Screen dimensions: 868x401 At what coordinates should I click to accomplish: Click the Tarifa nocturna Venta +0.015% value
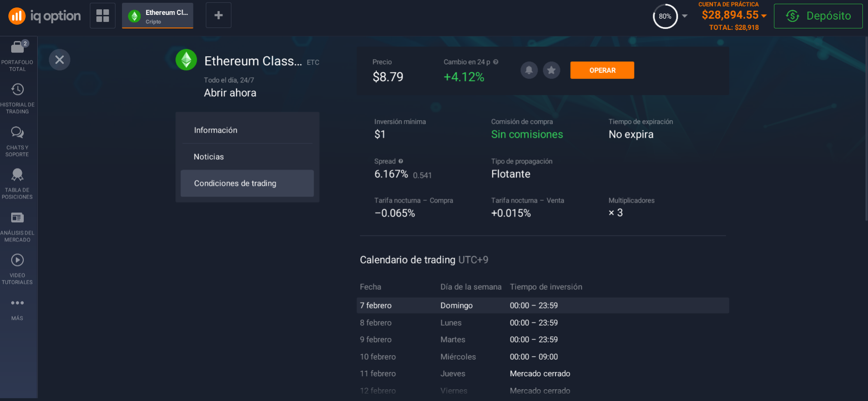(x=511, y=213)
